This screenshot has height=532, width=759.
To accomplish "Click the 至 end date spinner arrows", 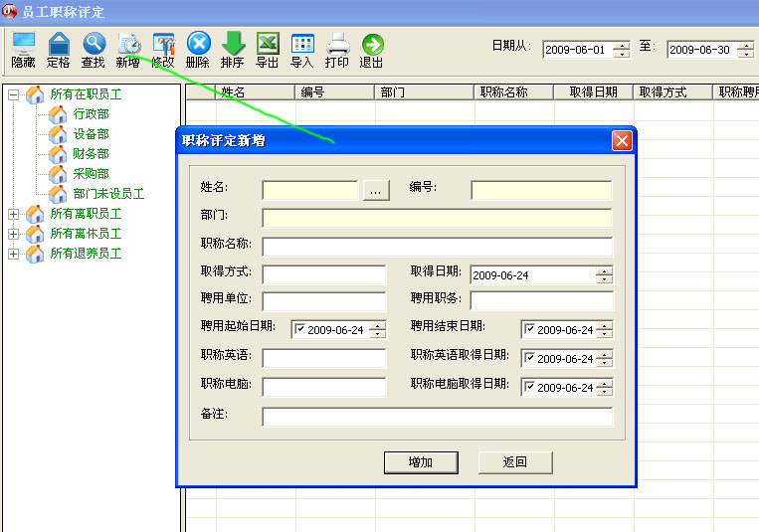I will pos(746,50).
